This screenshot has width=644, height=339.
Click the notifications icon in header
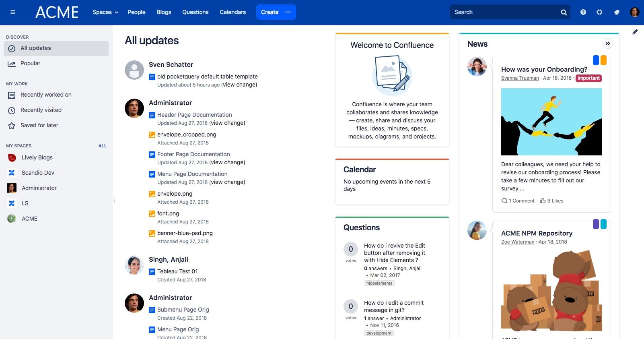[616, 12]
